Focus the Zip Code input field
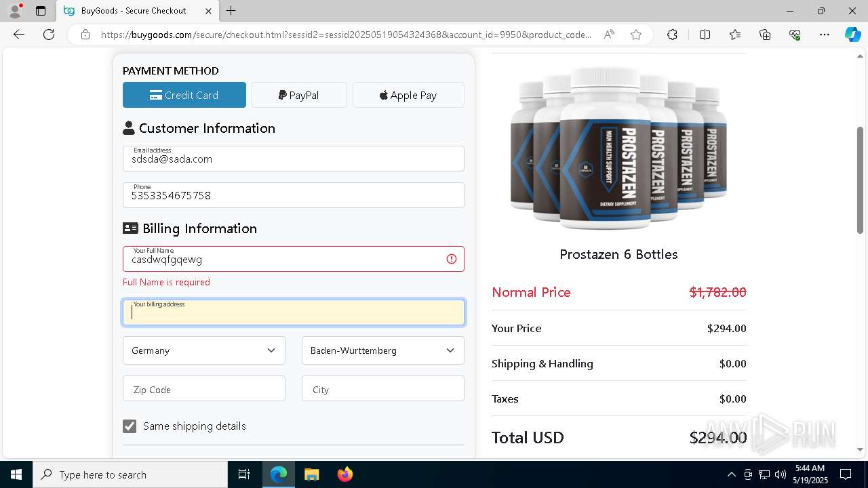The width and height of the screenshot is (868, 488). [x=204, y=389]
